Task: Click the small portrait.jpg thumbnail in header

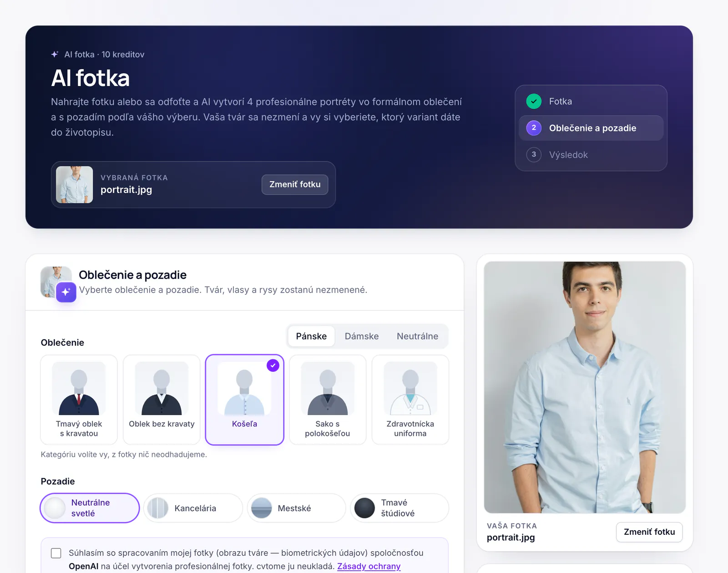Action: (x=74, y=184)
